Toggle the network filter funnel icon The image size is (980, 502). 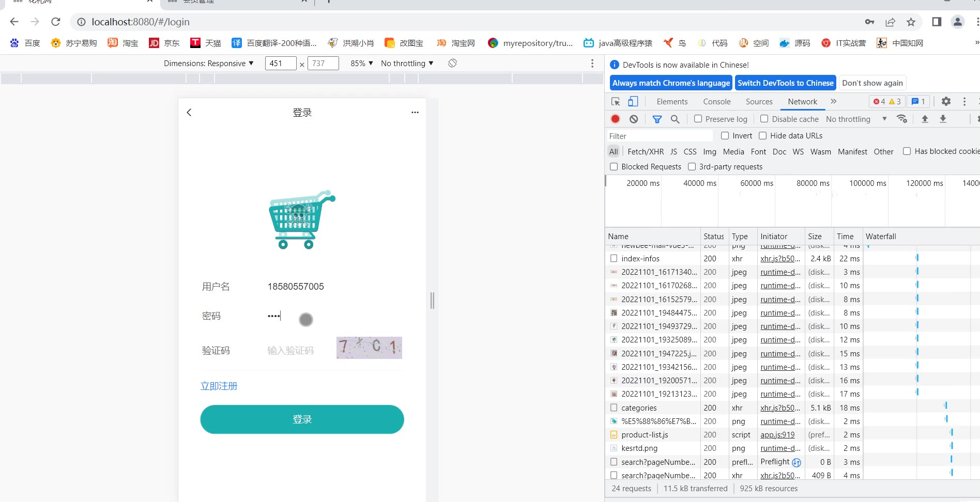pyautogui.click(x=657, y=119)
